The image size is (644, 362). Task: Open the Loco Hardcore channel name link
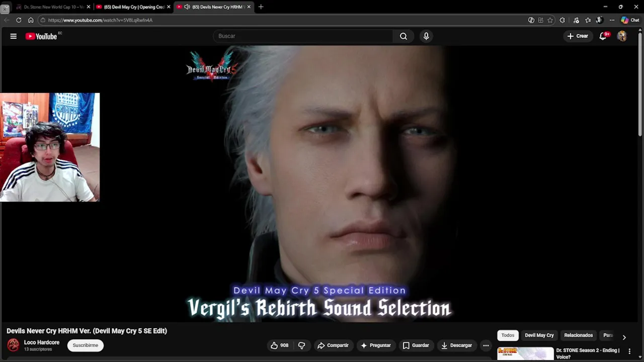[x=42, y=342]
